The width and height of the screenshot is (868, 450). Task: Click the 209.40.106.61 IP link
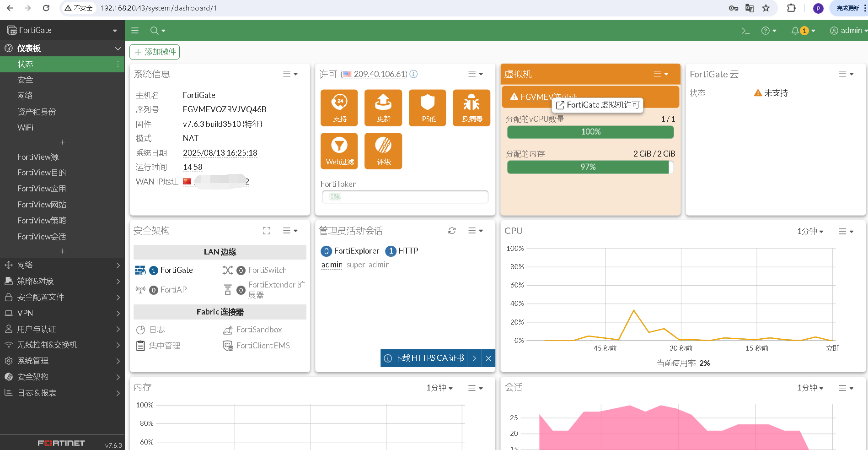pos(380,74)
